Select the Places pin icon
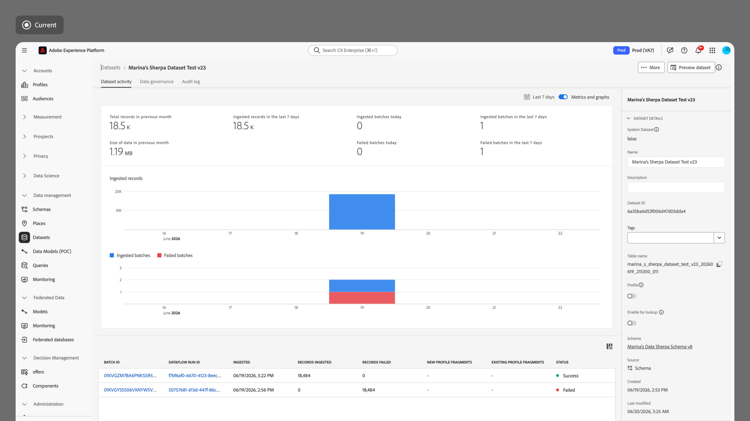Image resolution: width=750 pixels, height=421 pixels. (x=24, y=223)
